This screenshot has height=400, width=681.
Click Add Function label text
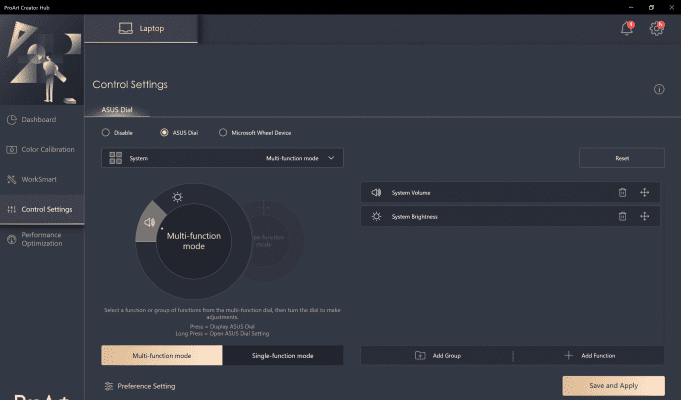click(598, 356)
